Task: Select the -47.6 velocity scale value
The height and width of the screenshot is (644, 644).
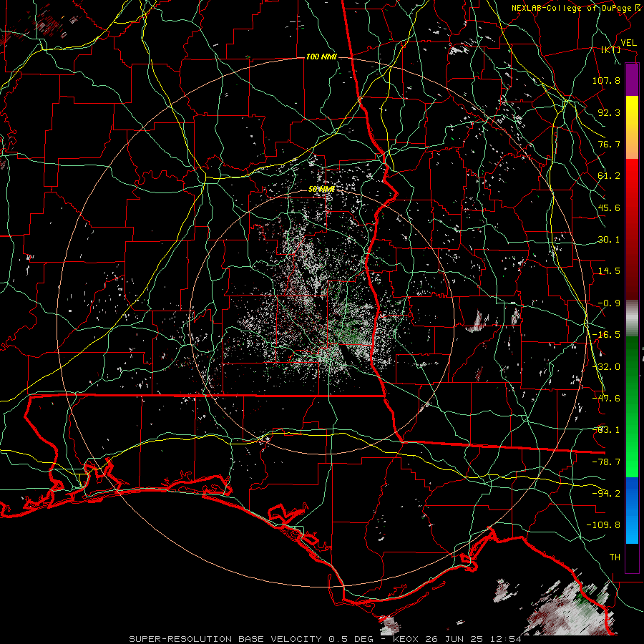Action: click(x=606, y=399)
